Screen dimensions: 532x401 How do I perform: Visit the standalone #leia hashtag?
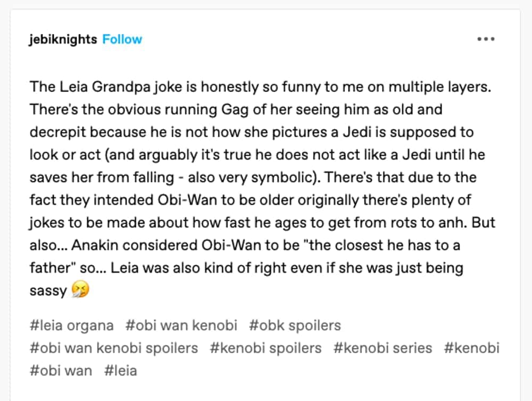121,370
